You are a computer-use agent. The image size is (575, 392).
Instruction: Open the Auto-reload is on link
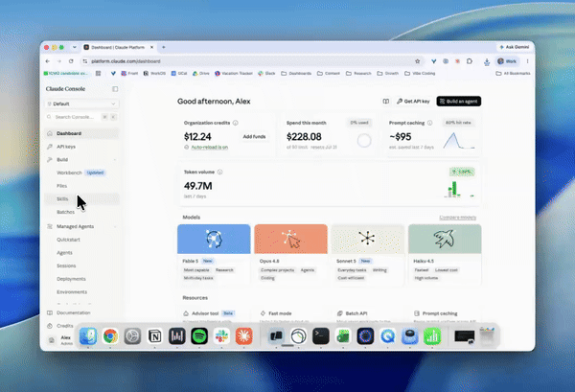209,147
